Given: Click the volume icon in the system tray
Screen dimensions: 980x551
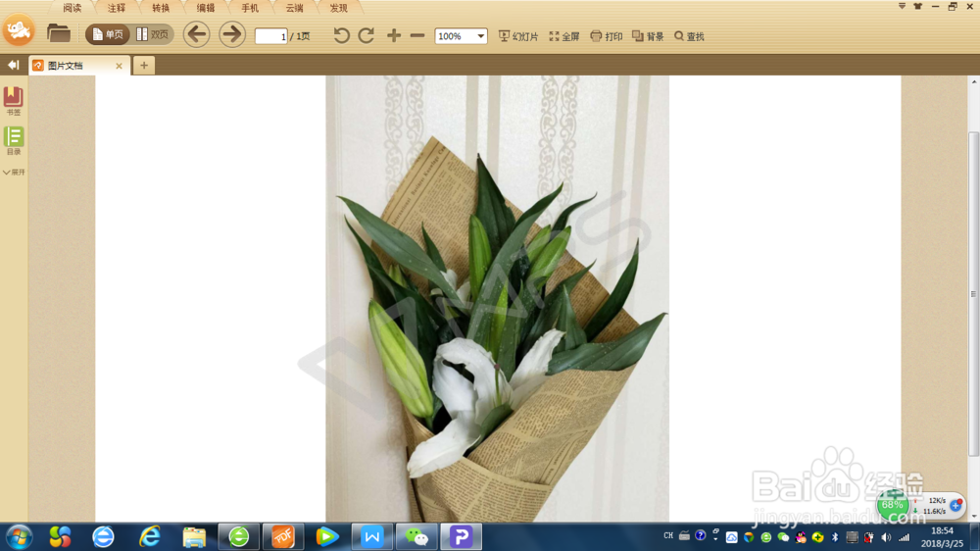Looking at the screenshot, I should point(886,537).
